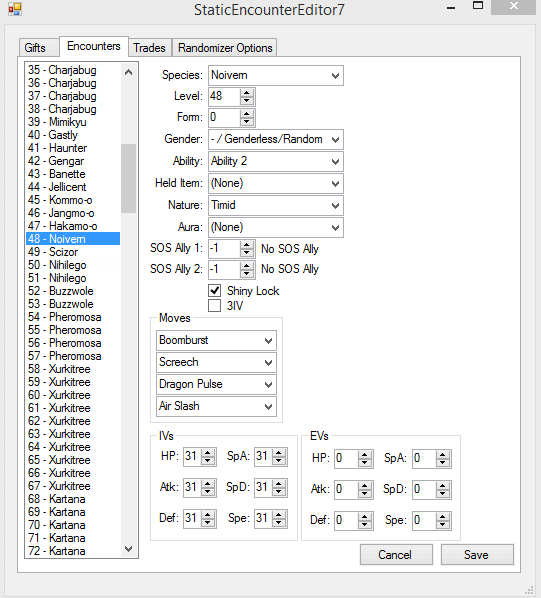The image size is (541, 598).
Task: Click the Spe EV input field
Action: click(424, 521)
